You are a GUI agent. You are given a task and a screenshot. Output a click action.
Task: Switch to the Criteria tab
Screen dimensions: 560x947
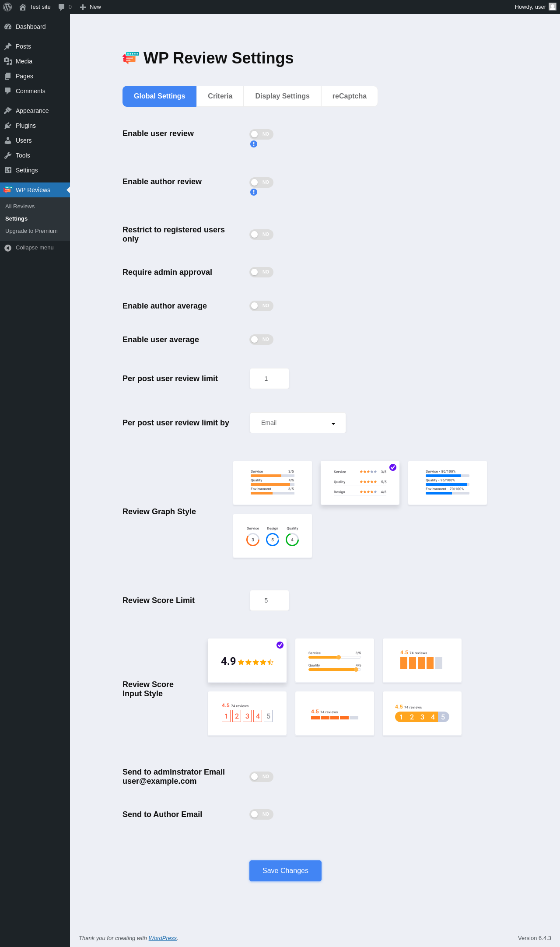(220, 96)
